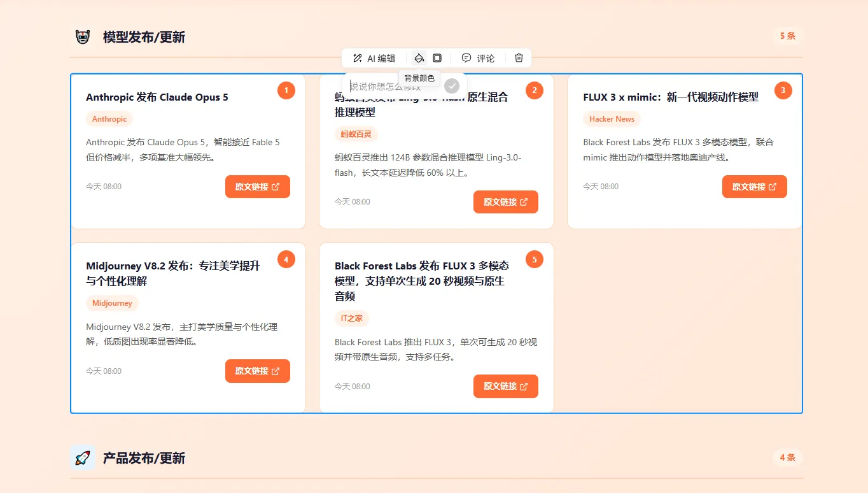The width and height of the screenshot is (868, 493).
Task: Click 今天 08:00 on Midjourney card
Action: click(x=104, y=371)
